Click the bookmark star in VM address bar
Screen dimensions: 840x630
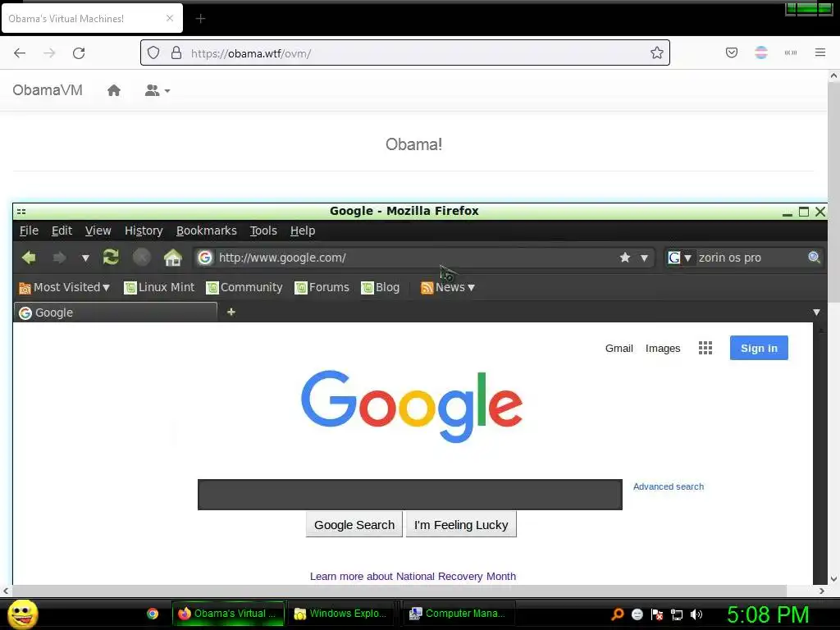624,258
